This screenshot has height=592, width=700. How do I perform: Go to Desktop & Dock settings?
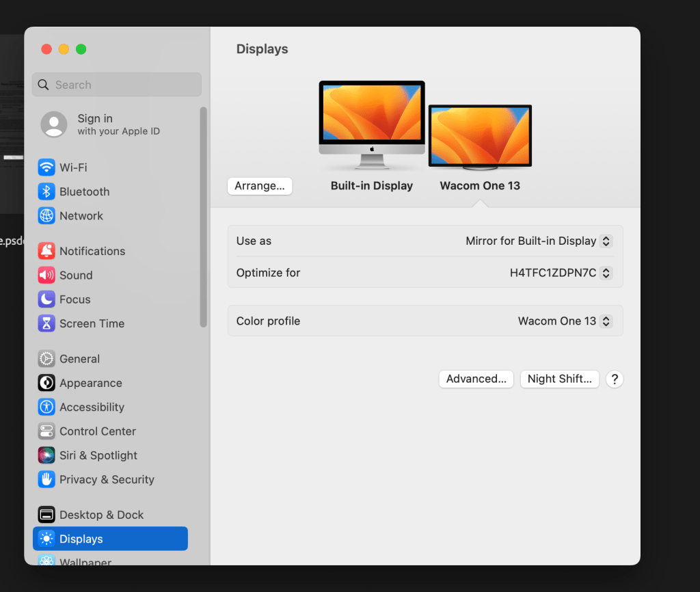tap(101, 515)
